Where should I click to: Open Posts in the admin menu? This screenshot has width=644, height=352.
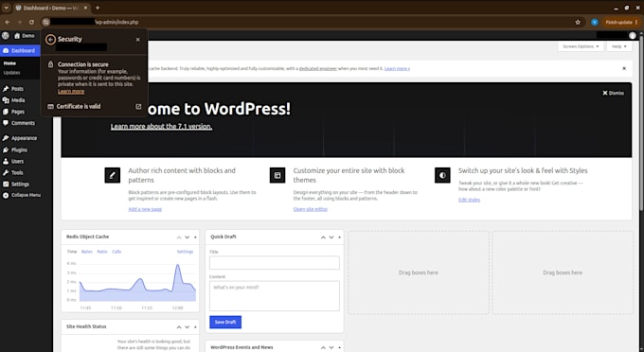tap(17, 89)
